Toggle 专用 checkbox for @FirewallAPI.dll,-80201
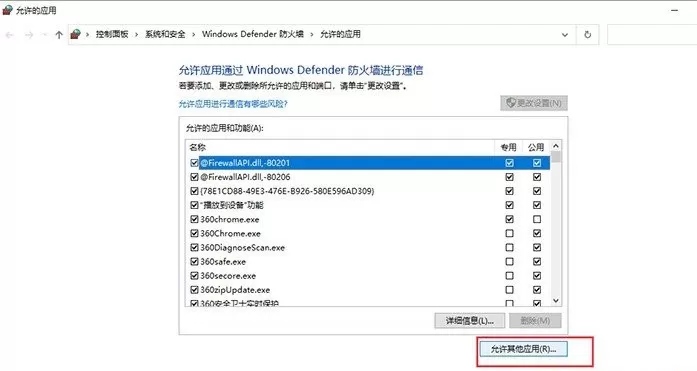Viewport: 697px width, 371px height. [509, 163]
